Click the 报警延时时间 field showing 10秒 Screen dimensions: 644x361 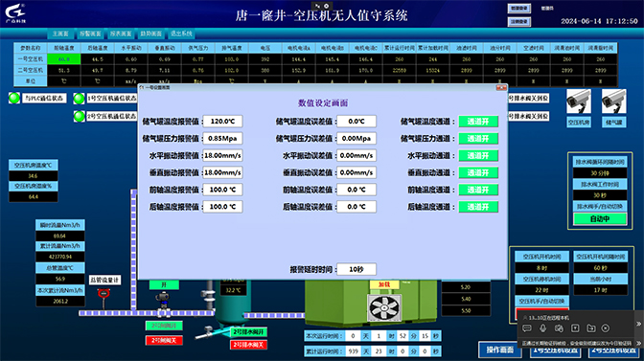[356, 269]
